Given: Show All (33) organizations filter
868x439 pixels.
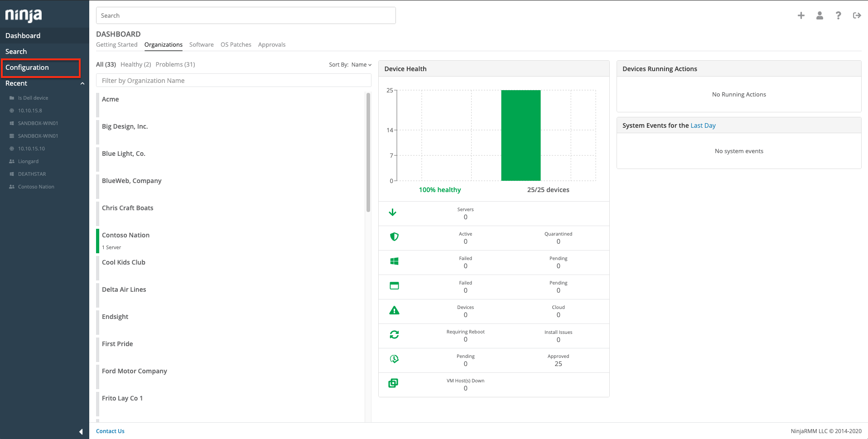Looking at the screenshot, I should coord(106,64).
